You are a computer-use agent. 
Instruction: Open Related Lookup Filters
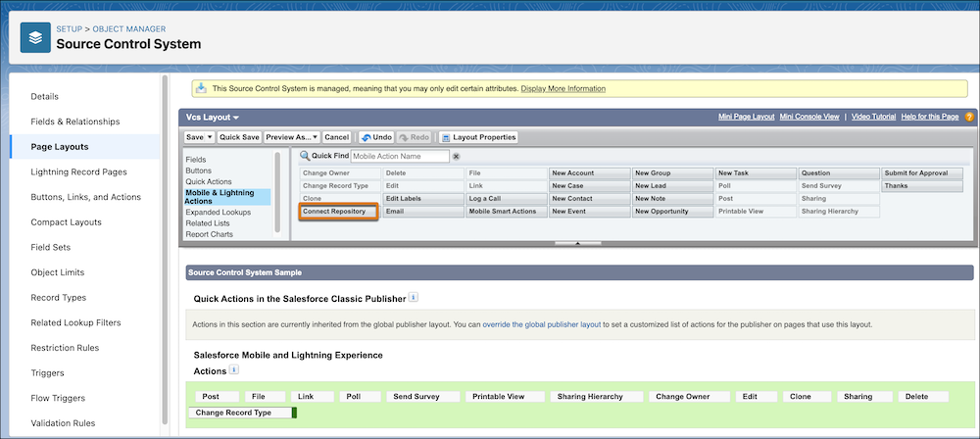(x=75, y=322)
